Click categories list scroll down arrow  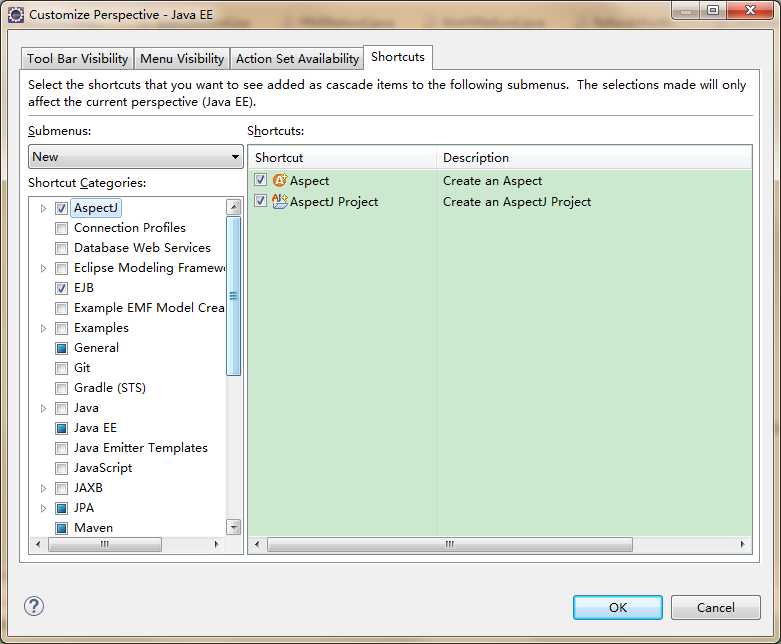[234, 526]
